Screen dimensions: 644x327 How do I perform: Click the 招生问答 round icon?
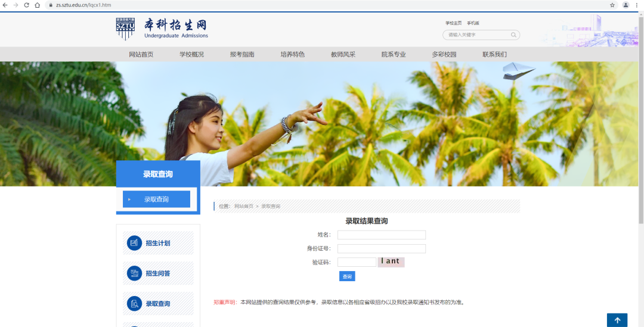click(134, 273)
